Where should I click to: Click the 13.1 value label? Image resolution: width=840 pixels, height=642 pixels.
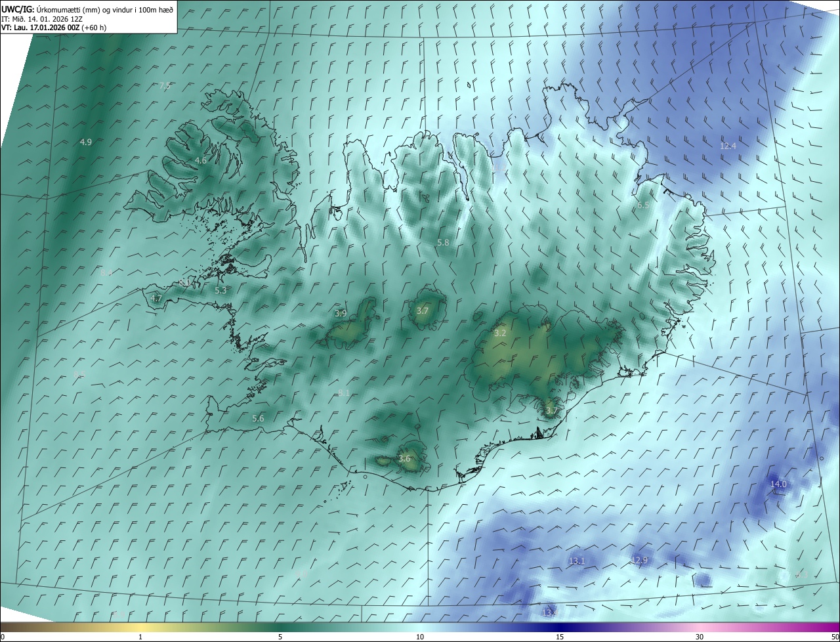[x=577, y=561]
